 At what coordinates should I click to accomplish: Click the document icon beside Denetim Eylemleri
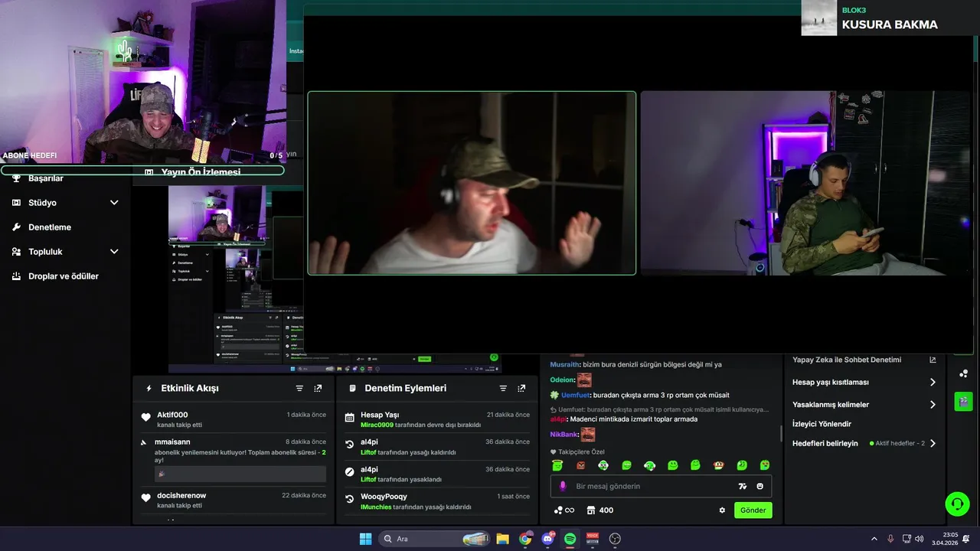click(x=352, y=388)
